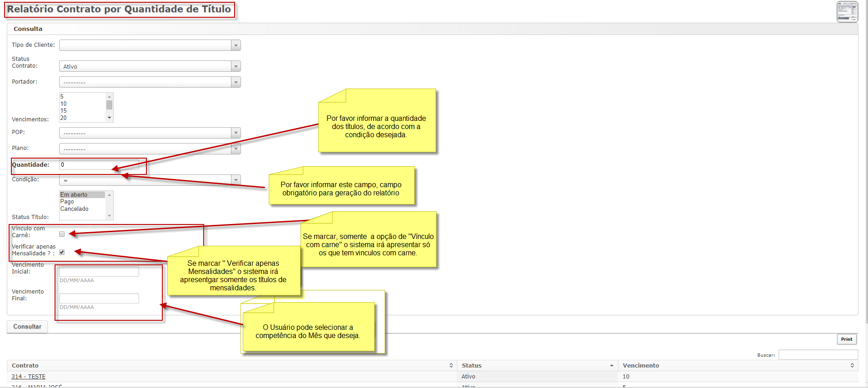This screenshot has height=388, width=868.
Task: Uncheck Verificar apenas Mensalidade checkbox
Action: (x=62, y=252)
